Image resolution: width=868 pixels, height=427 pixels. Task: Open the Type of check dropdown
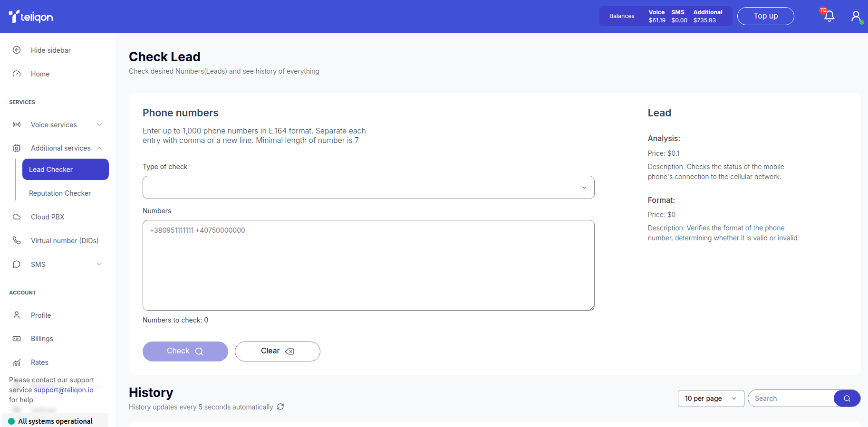coord(368,188)
